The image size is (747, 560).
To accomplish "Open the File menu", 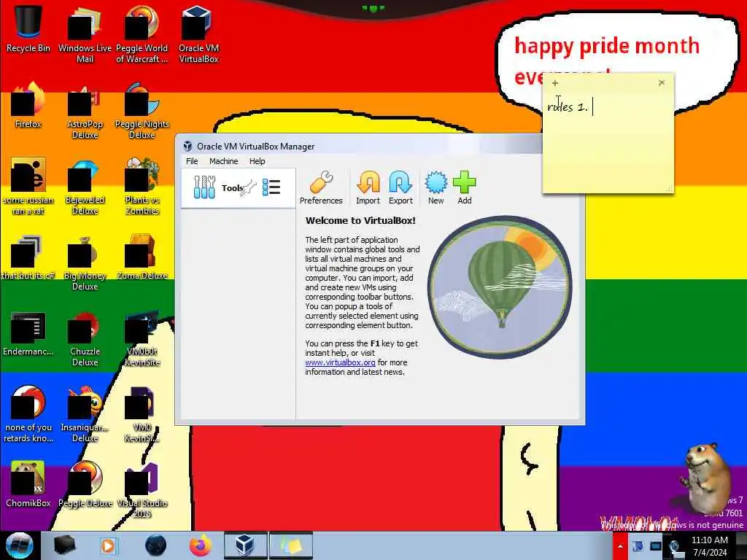I will [x=192, y=161].
